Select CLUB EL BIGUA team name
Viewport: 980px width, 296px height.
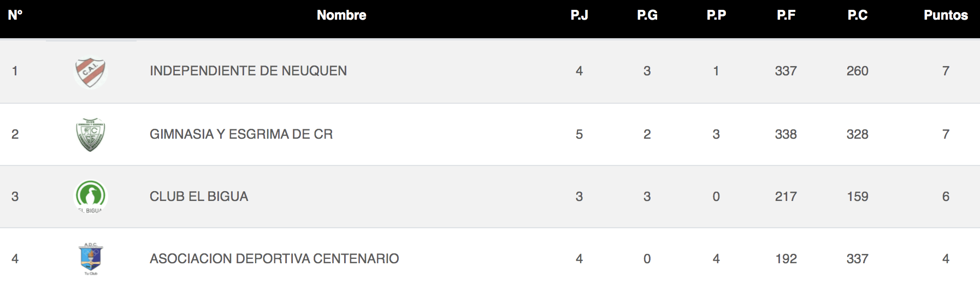click(x=199, y=197)
